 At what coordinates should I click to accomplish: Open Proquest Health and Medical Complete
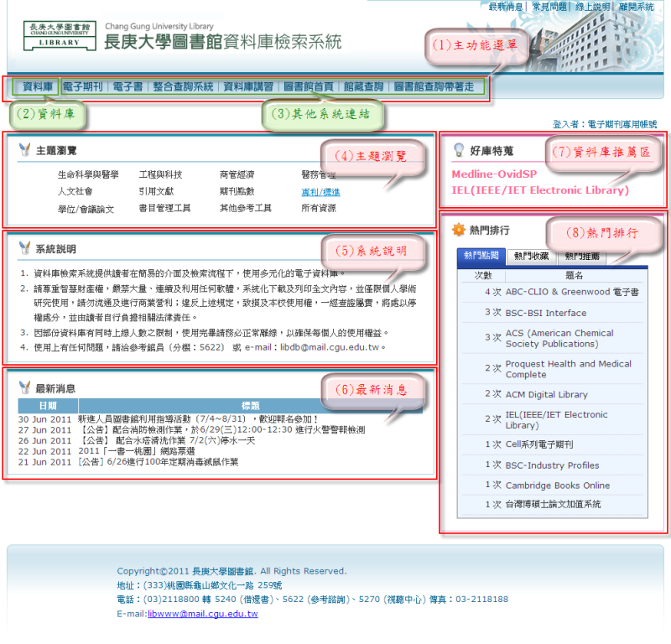coord(569,369)
